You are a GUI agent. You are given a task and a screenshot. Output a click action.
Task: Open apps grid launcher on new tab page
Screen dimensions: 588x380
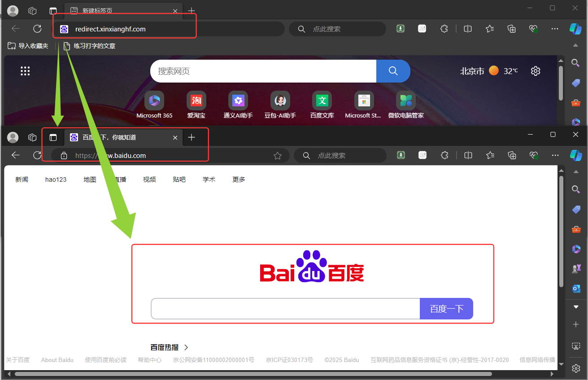pyautogui.click(x=25, y=71)
